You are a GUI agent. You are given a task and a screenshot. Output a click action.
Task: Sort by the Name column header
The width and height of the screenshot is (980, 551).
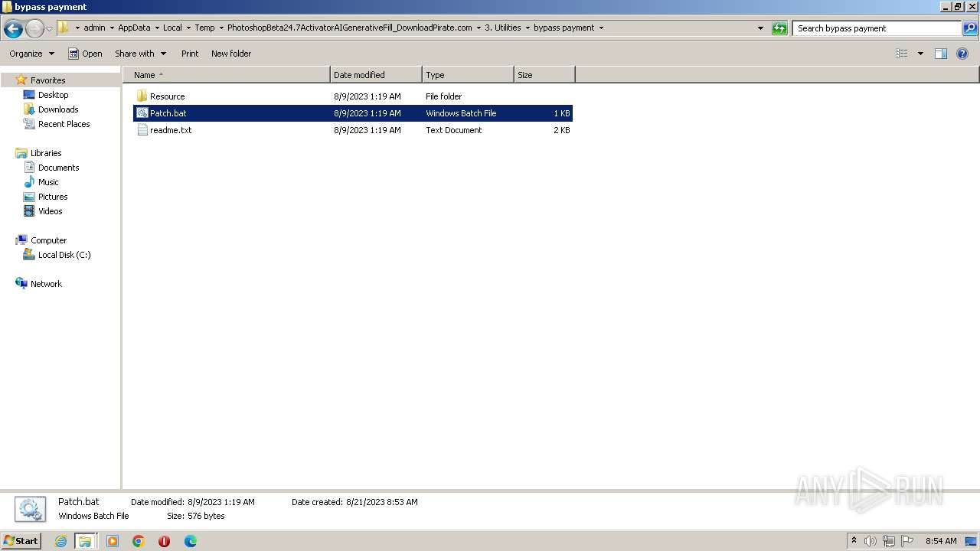[x=227, y=75]
